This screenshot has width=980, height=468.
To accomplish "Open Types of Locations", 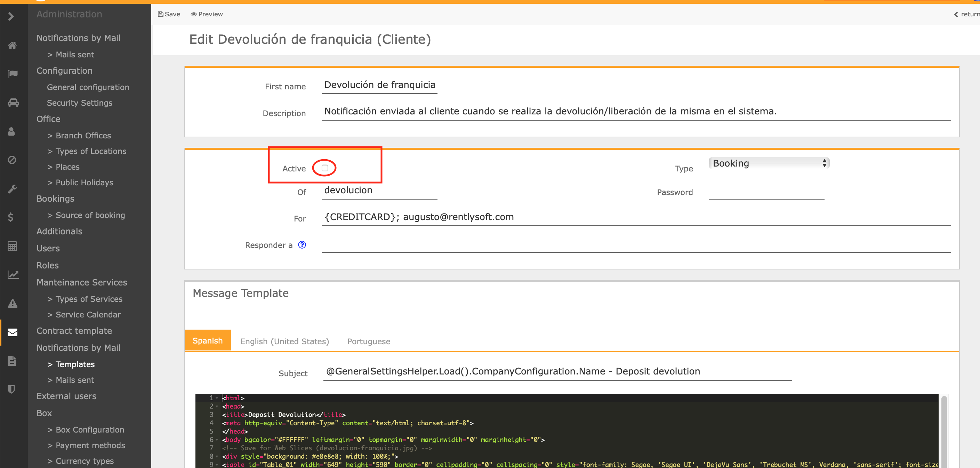I will [x=91, y=151].
